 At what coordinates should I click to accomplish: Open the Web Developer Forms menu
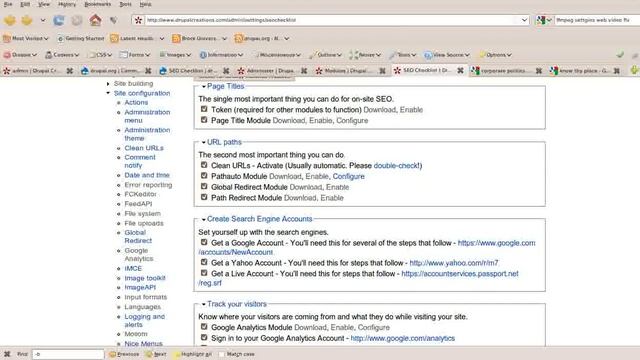[135, 55]
